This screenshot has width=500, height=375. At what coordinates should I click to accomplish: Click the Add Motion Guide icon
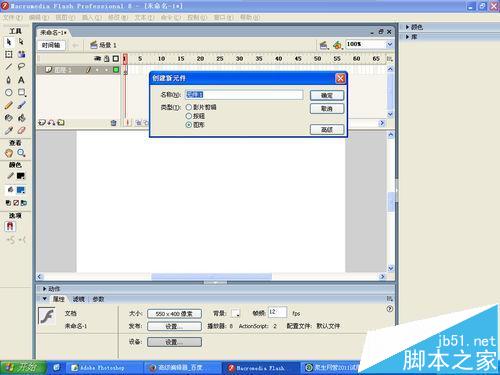pyautogui.click(x=51, y=123)
